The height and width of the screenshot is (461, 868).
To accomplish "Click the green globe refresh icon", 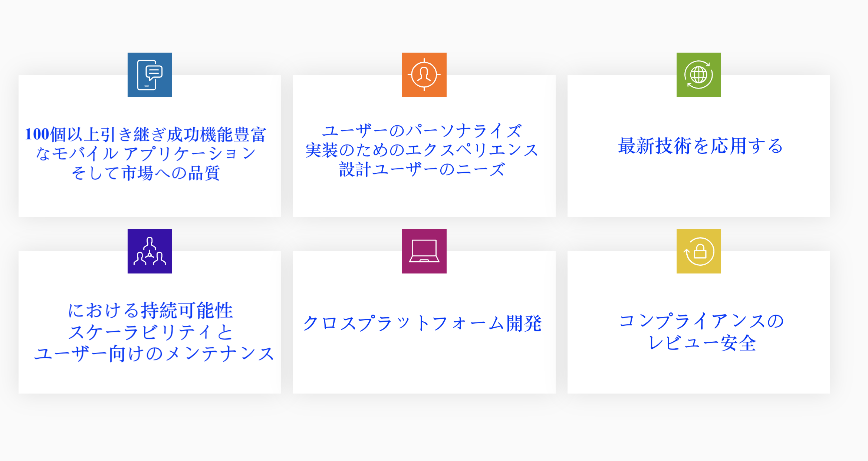I will click(x=698, y=75).
